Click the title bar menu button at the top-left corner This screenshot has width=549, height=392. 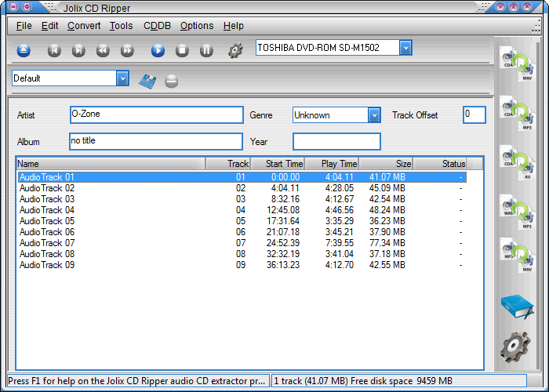tap(13, 6)
